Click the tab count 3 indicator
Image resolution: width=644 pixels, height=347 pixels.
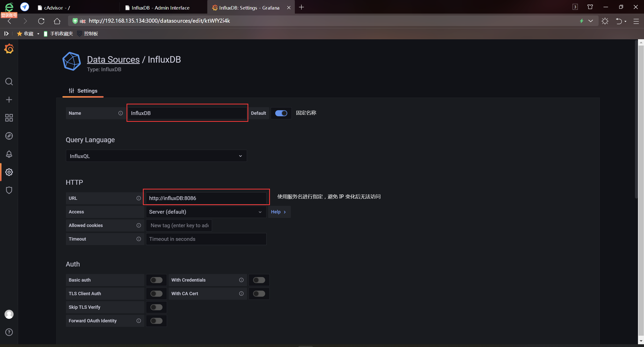(575, 7)
